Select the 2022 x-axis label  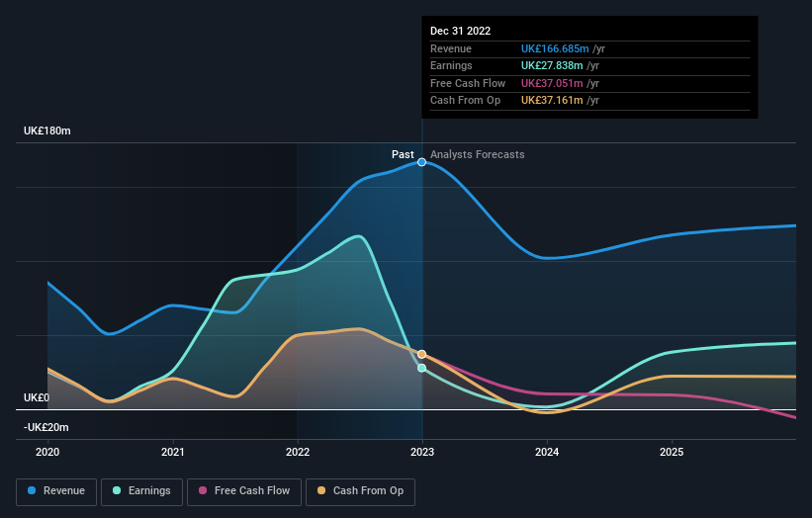(298, 452)
